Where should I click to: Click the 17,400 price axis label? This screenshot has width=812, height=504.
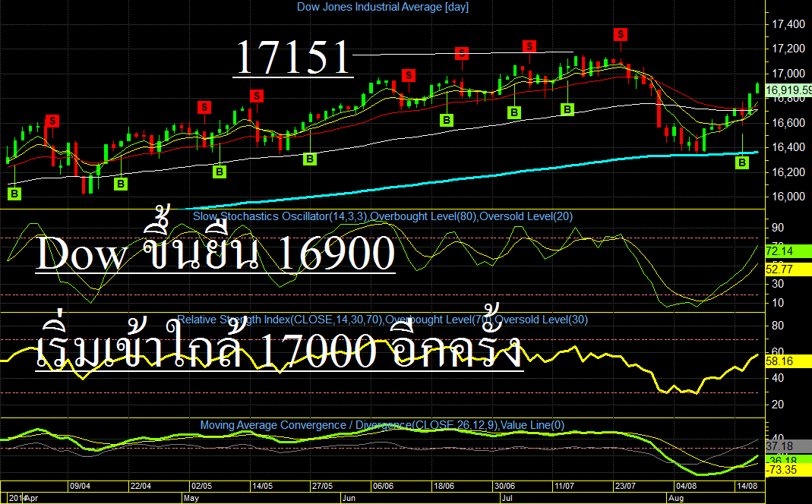[788, 24]
